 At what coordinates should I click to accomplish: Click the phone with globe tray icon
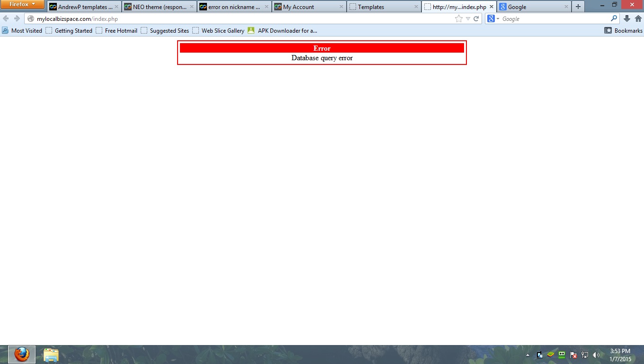point(540,355)
